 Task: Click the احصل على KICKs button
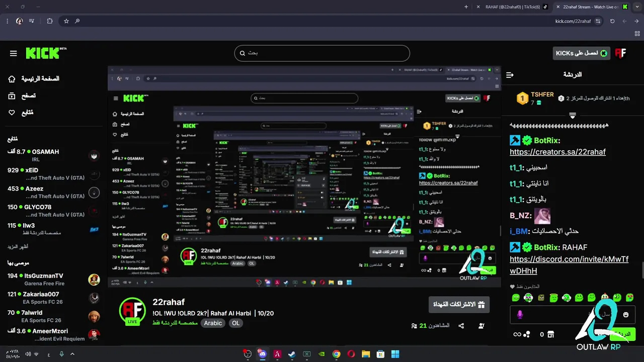click(x=581, y=53)
